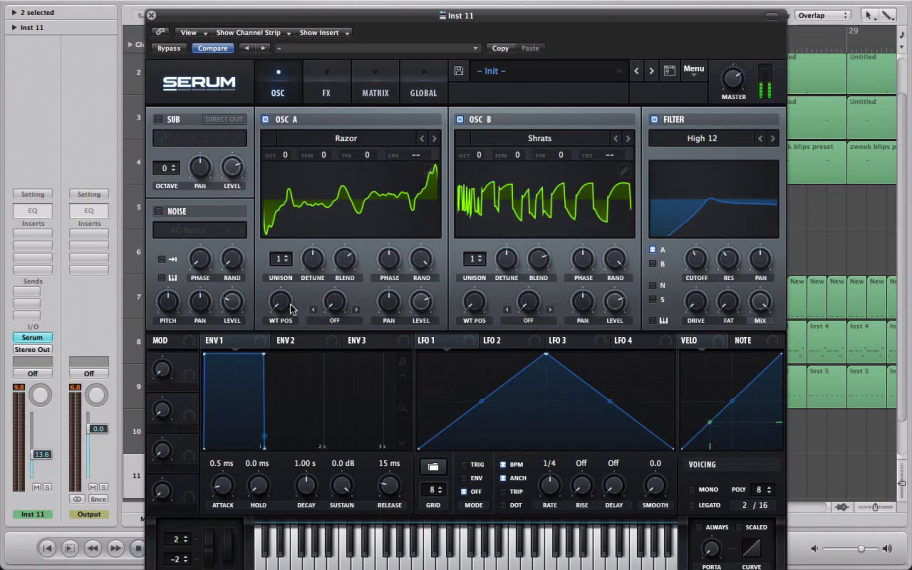Image resolution: width=912 pixels, height=570 pixels.
Task: Toggle OSC B on/off
Action: tap(459, 119)
